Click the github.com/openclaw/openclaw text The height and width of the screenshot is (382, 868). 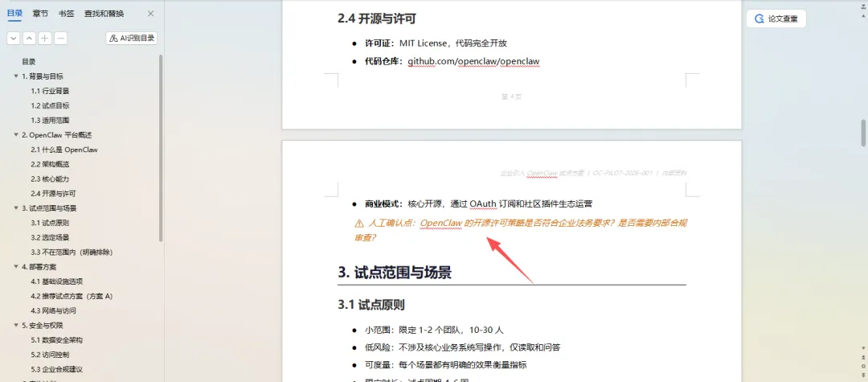tap(474, 61)
